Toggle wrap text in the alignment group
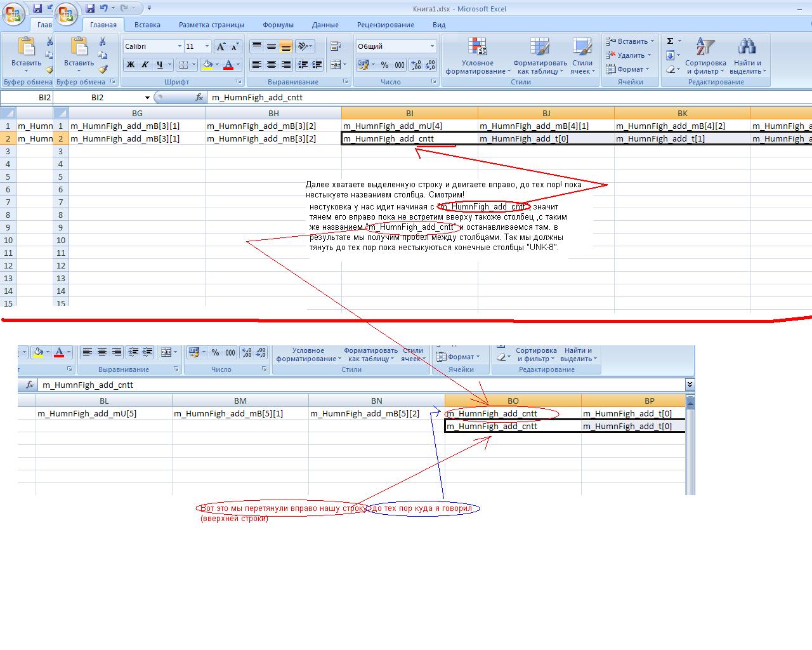The width and height of the screenshot is (812, 650). [336, 46]
